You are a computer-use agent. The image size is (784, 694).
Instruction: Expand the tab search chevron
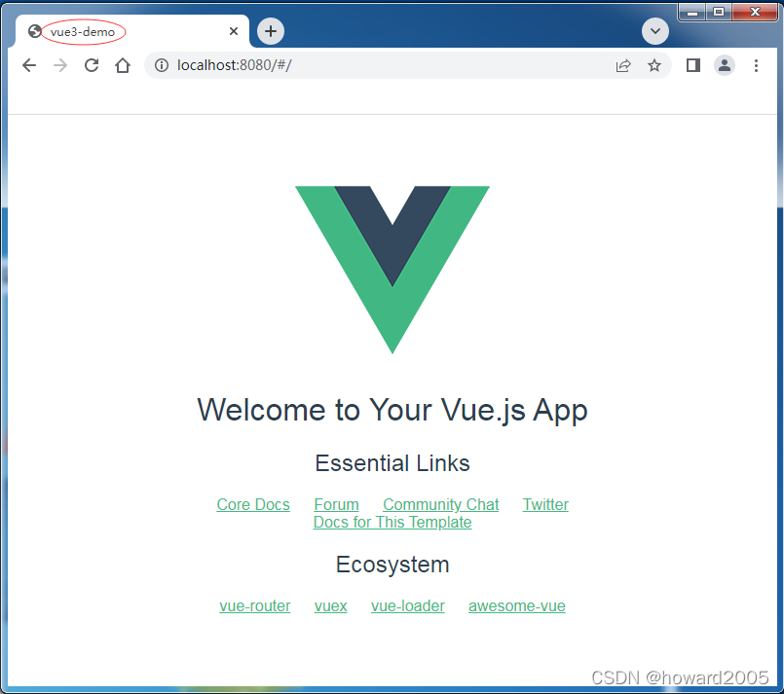tap(654, 30)
